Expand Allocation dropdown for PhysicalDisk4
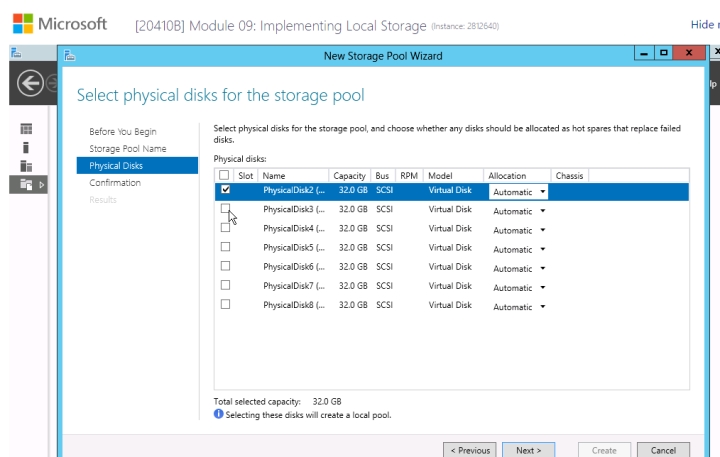Image resolution: width=720 pixels, height=457 pixels. click(519, 230)
